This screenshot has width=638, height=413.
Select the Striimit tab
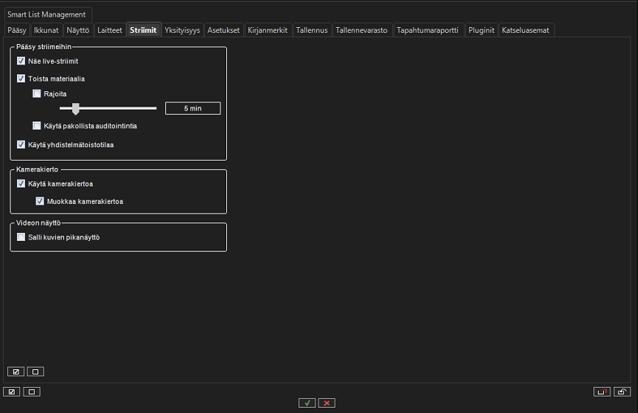143,30
